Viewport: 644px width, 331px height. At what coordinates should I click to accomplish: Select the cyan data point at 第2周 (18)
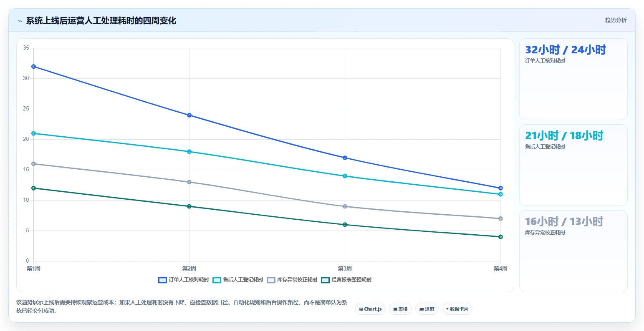pos(189,152)
